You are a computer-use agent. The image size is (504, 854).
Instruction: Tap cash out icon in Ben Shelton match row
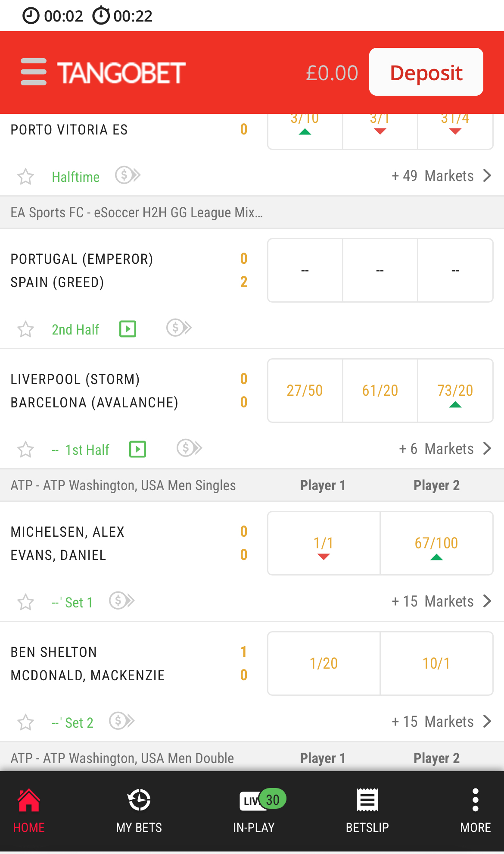click(122, 721)
